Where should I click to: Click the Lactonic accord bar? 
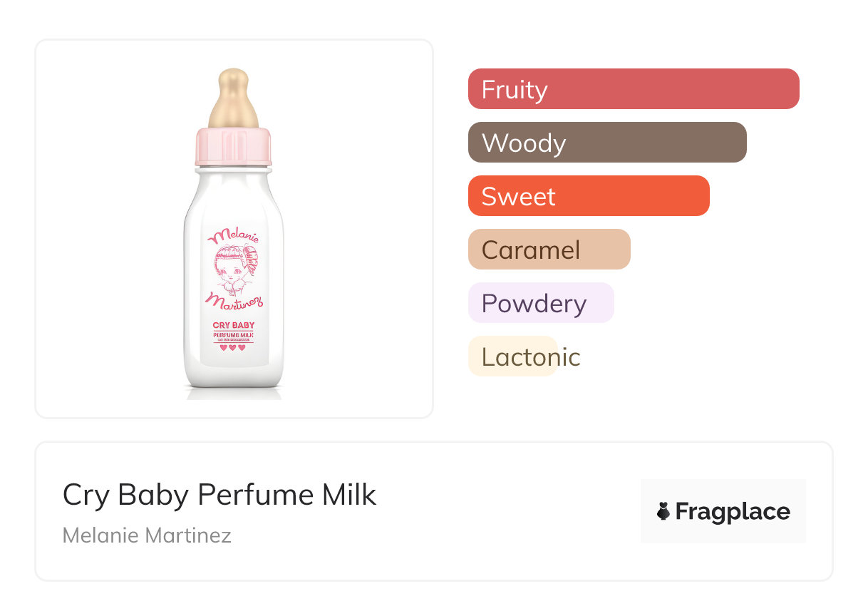(x=512, y=356)
